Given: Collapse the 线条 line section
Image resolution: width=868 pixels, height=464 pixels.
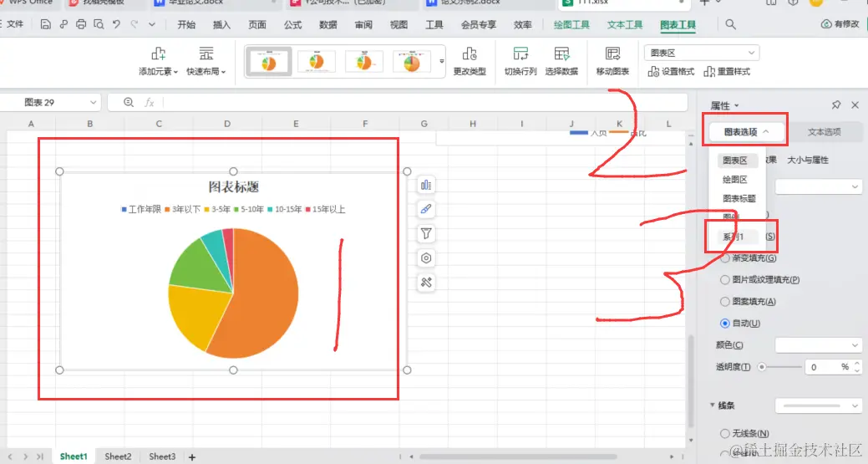Looking at the screenshot, I should (713, 405).
